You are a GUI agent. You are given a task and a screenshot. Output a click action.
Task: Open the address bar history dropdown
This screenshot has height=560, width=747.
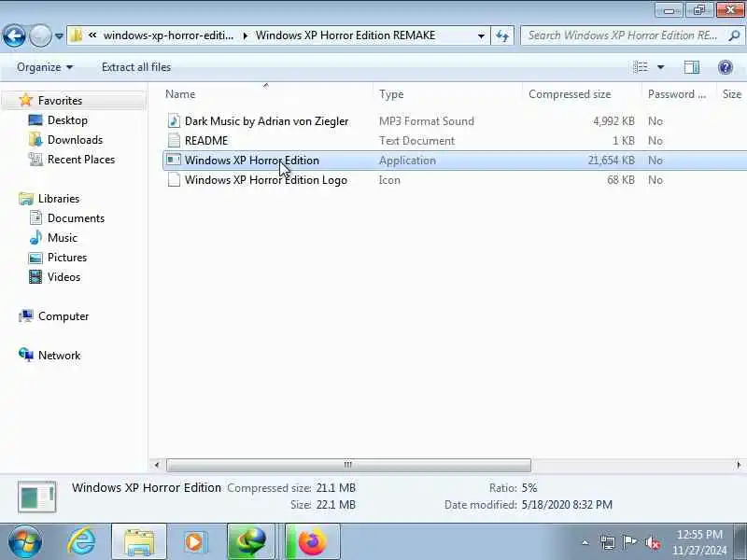tap(481, 36)
